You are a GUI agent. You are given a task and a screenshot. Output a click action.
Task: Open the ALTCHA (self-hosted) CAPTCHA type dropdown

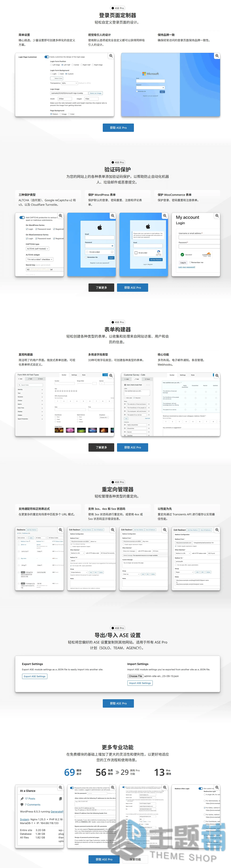(x=38, y=249)
